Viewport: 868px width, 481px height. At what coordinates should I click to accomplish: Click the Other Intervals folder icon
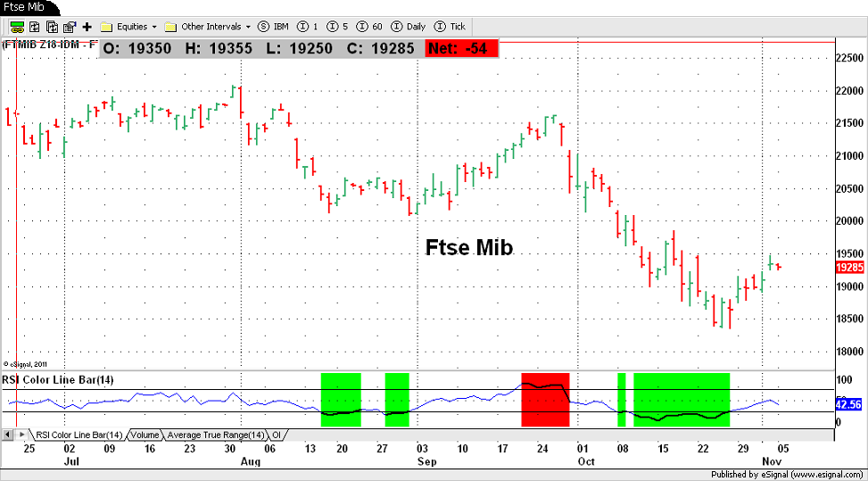pyautogui.click(x=170, y=27)
